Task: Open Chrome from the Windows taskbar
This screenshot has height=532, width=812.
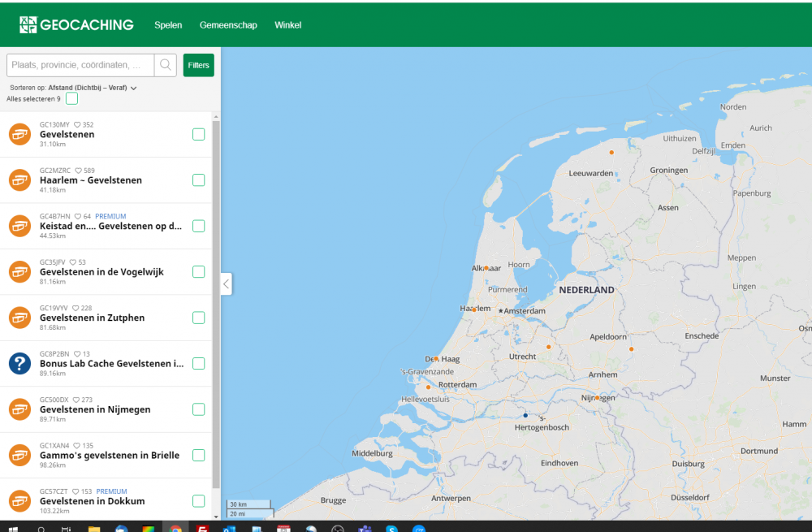Action: point(175,530)
